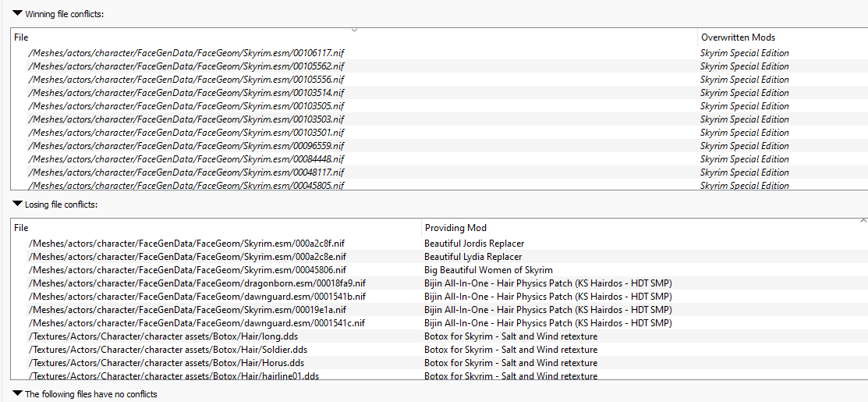The image size is (868, 402).
Task: Collapse the Winning file conflicts section
Action: [17, 13]
